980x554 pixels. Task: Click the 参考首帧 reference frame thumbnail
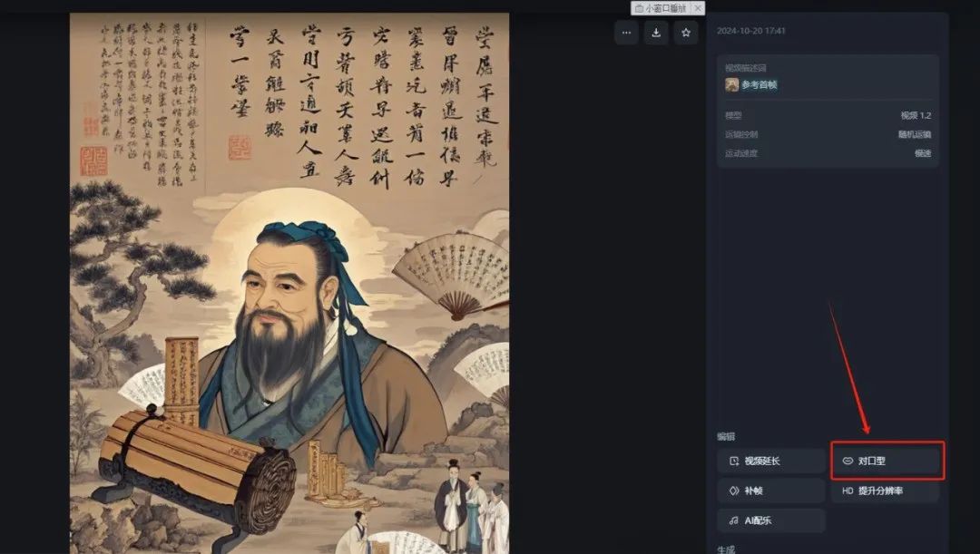click(732, 85)
